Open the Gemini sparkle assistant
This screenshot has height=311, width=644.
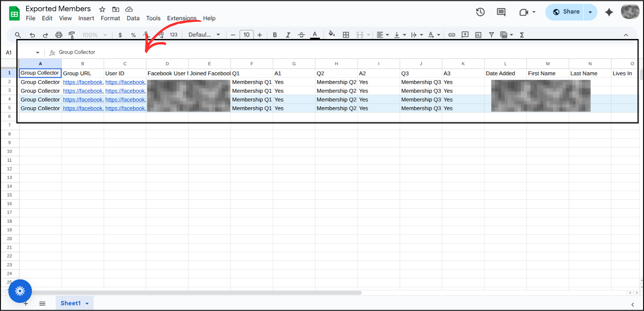(609, 12)
